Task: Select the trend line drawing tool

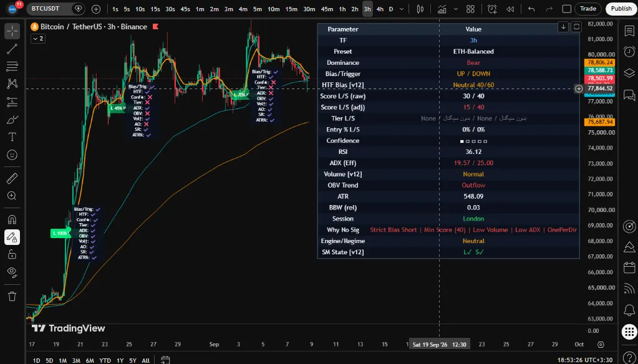Action: 12,49
